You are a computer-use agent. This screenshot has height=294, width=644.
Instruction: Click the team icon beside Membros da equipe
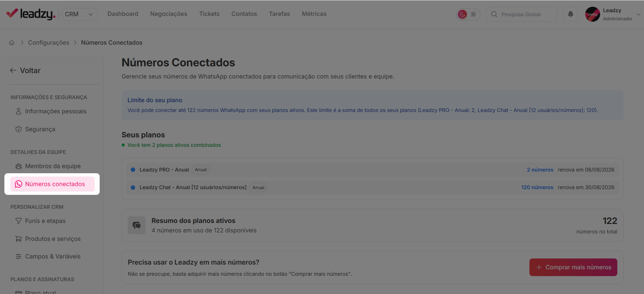click(19, 166)
